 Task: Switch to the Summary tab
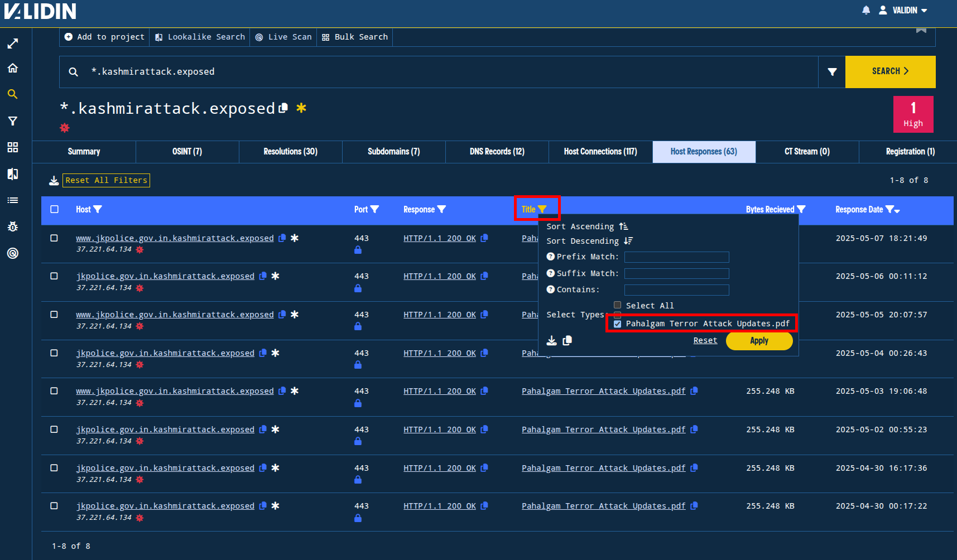(x=84, y=152)
